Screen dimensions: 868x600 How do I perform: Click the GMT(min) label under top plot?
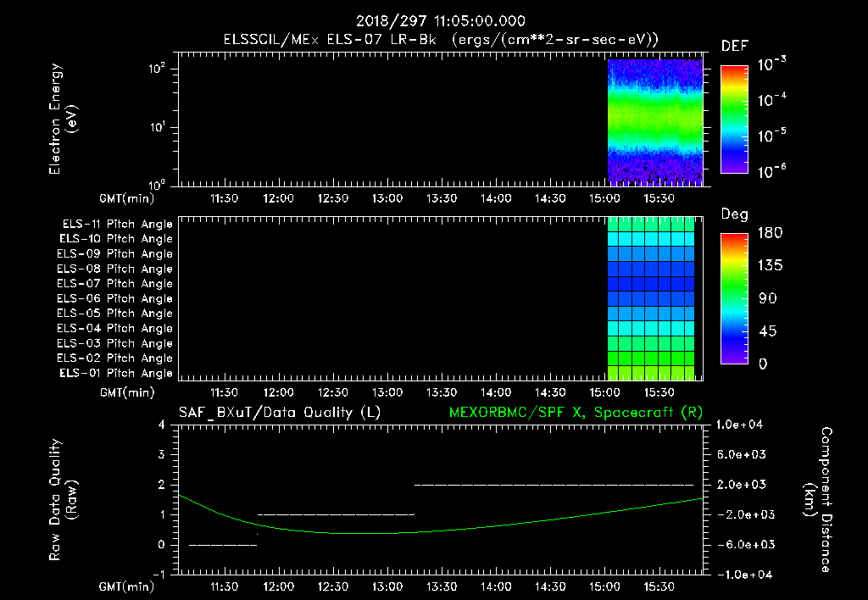127,198
